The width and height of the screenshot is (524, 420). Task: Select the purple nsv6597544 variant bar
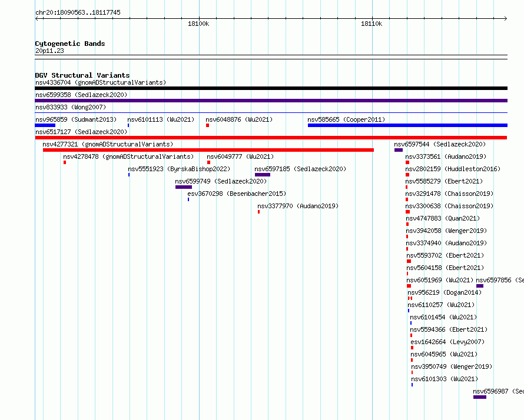[399, 150]
